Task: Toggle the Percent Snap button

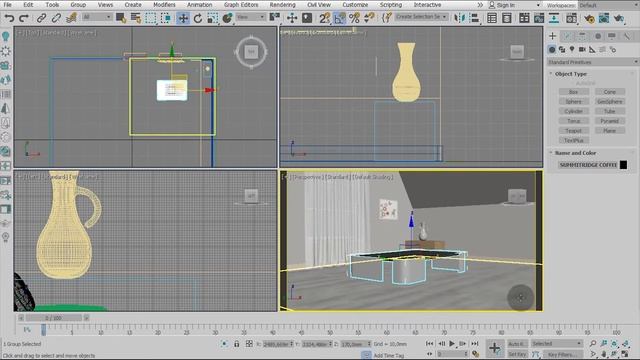Action: click(x=354, y=18)
